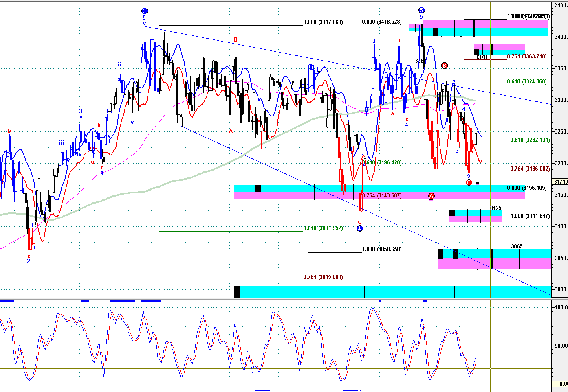Select the 0.618 (3232.131) Fibonacci label
Image resolution: width=568 pixels, height=392 pixels.
(530, 140)
